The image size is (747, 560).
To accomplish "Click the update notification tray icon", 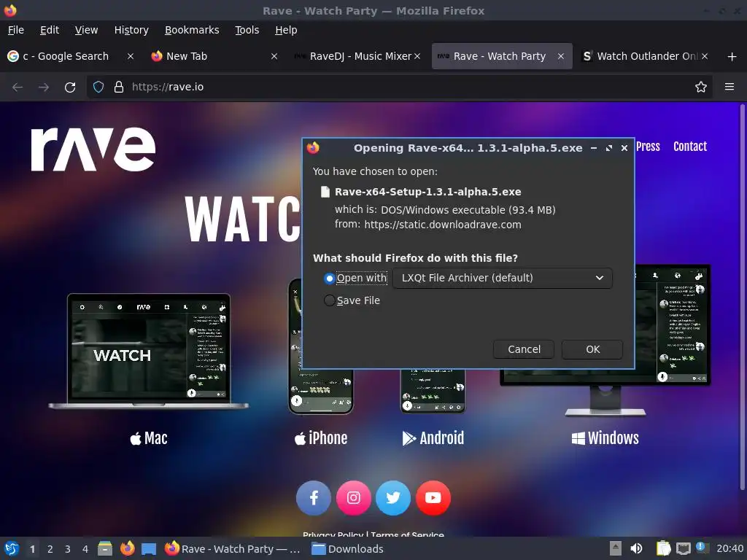I will click(703, 548).
